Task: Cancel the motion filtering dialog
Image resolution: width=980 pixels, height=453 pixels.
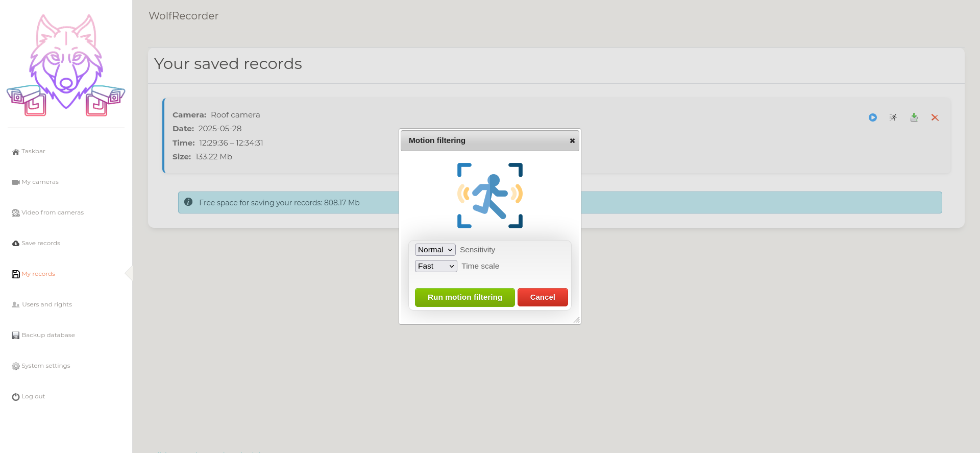Action: 542,297
